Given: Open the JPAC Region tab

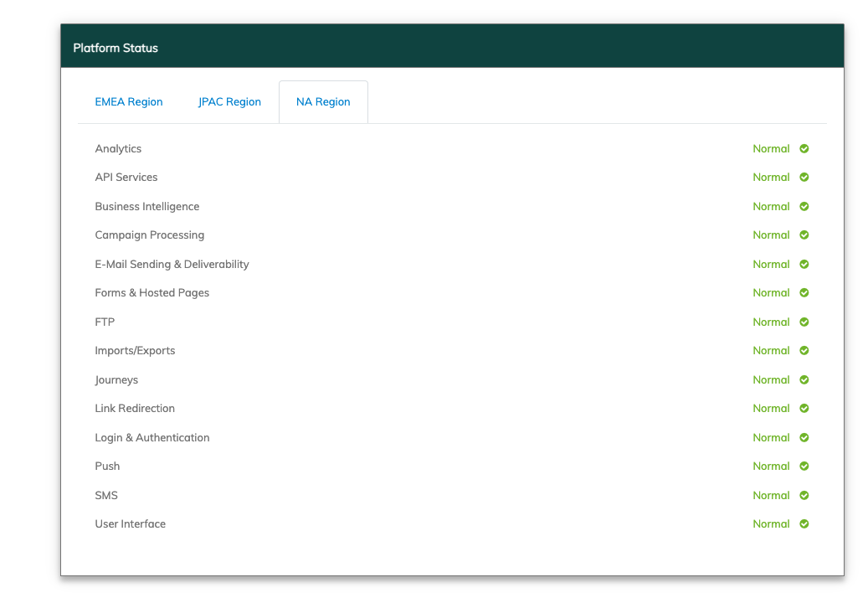Looking at the screenshot, I should click(229, 102).
